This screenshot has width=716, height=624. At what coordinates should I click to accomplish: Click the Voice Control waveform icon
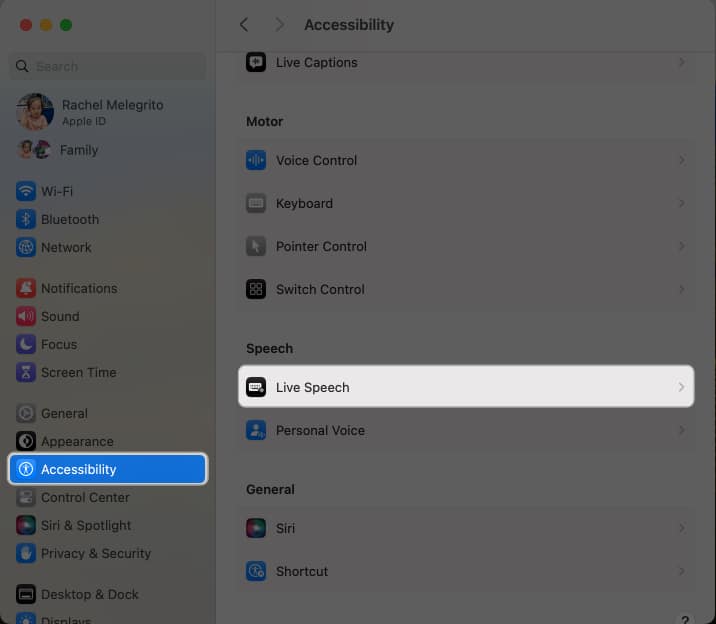coord(256,160)
